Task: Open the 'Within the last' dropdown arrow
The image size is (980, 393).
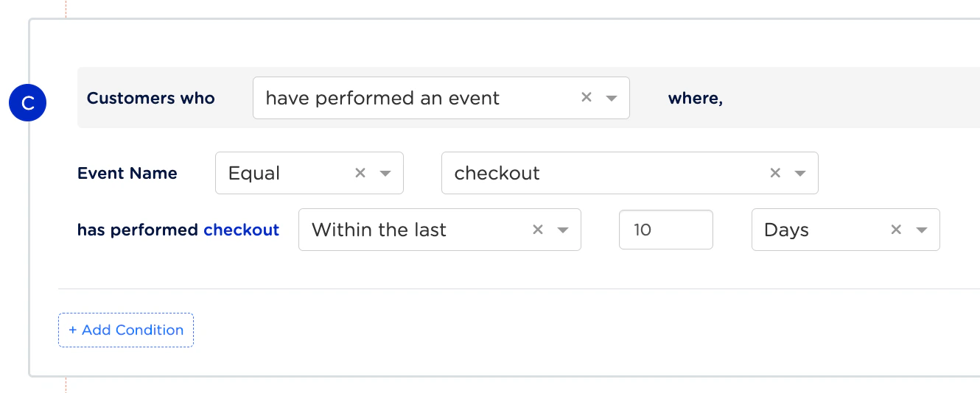Action: 562,230
